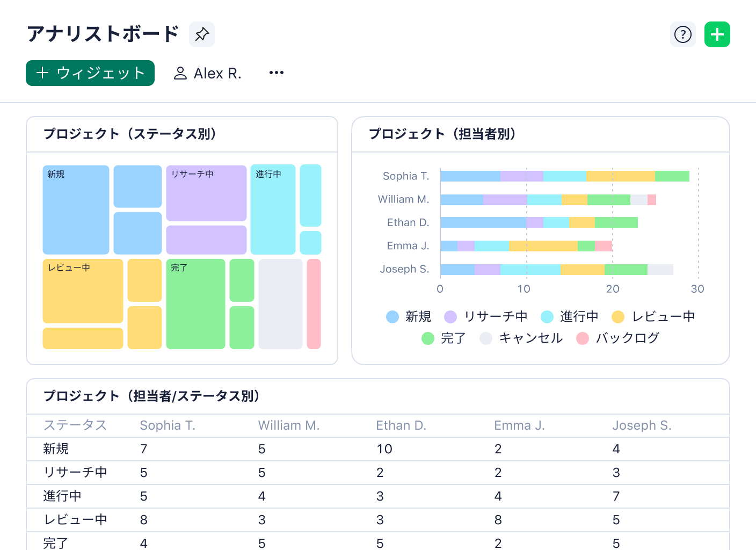
Task: Toggle the バックログ legend entry
Action: pos(618,338)
